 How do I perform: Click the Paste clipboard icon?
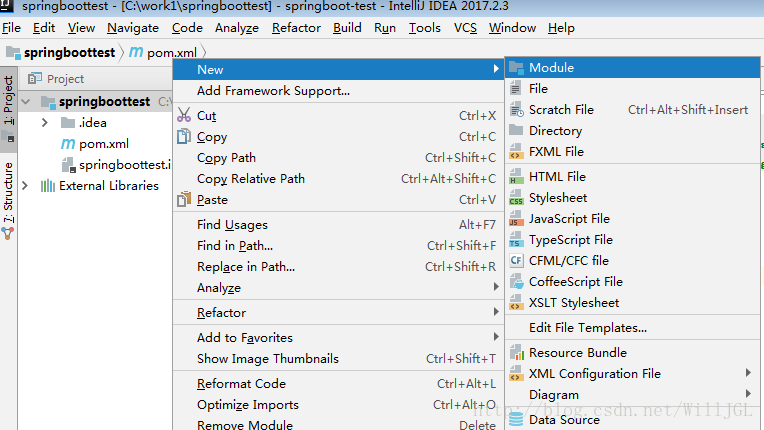[x=183, y=199]
